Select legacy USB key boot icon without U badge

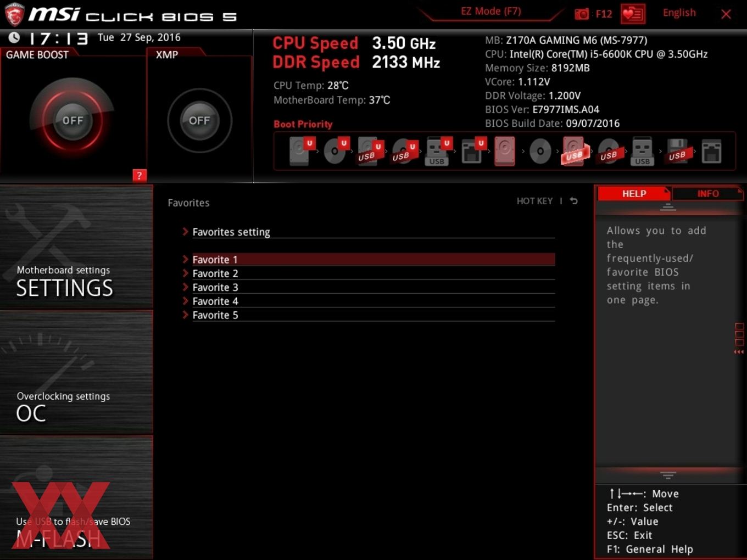pyautogui.click(x=642, y=151)
